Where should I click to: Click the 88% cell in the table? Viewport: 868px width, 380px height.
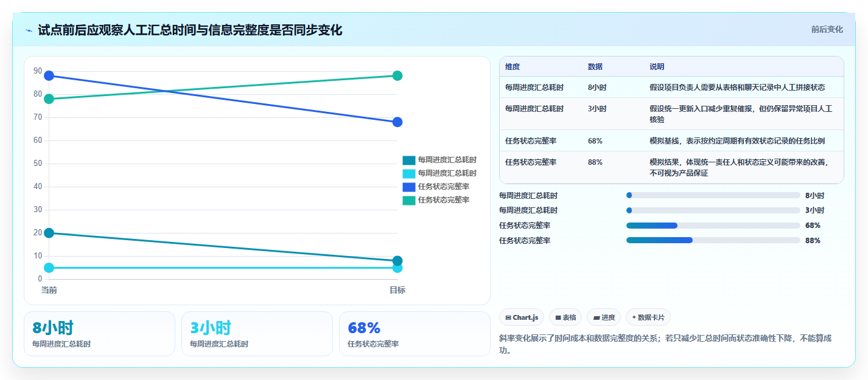595,162
